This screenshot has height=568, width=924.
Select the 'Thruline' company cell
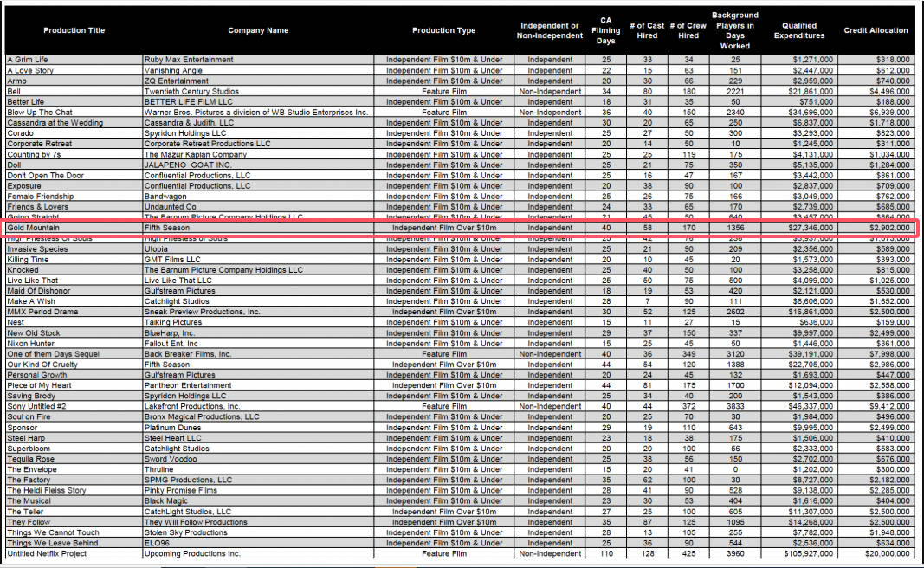258,469
